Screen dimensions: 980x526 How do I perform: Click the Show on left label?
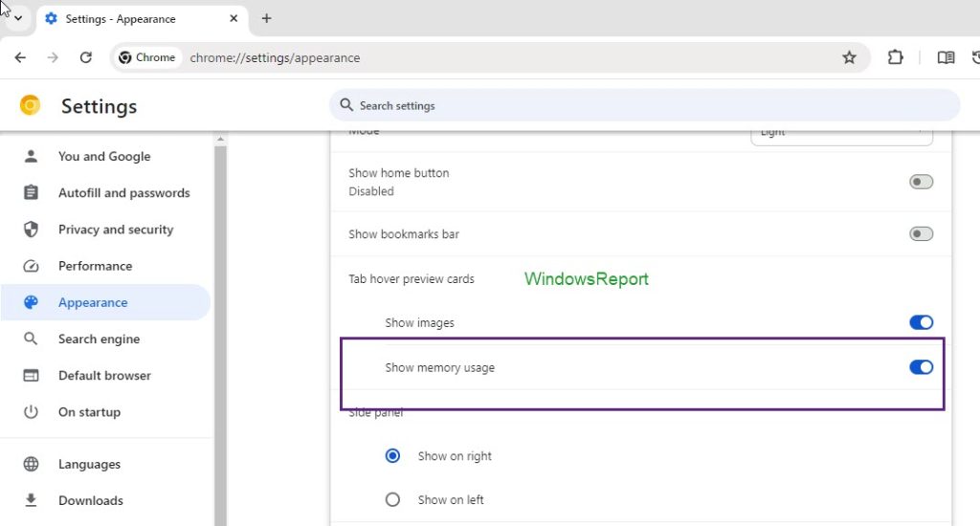(x=451, y=500)
